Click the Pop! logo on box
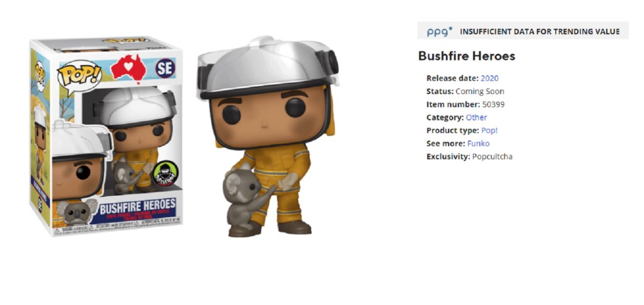Screen dimensions: 644x305 click(x=79, y=75)
